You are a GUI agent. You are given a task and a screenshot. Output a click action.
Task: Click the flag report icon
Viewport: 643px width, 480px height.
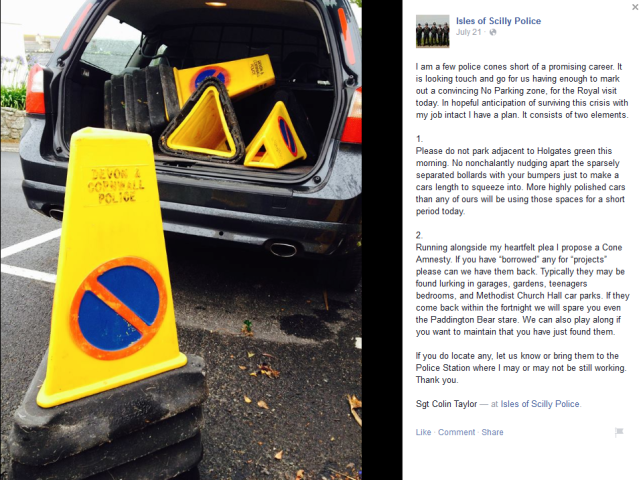click(x=619, y=432)
